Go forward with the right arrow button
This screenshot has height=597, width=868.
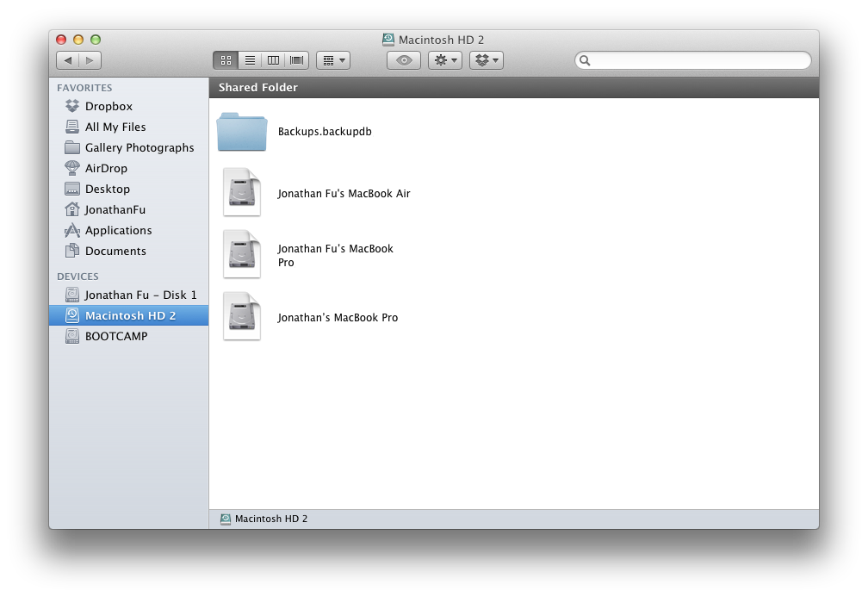click(x=90, y=60)
